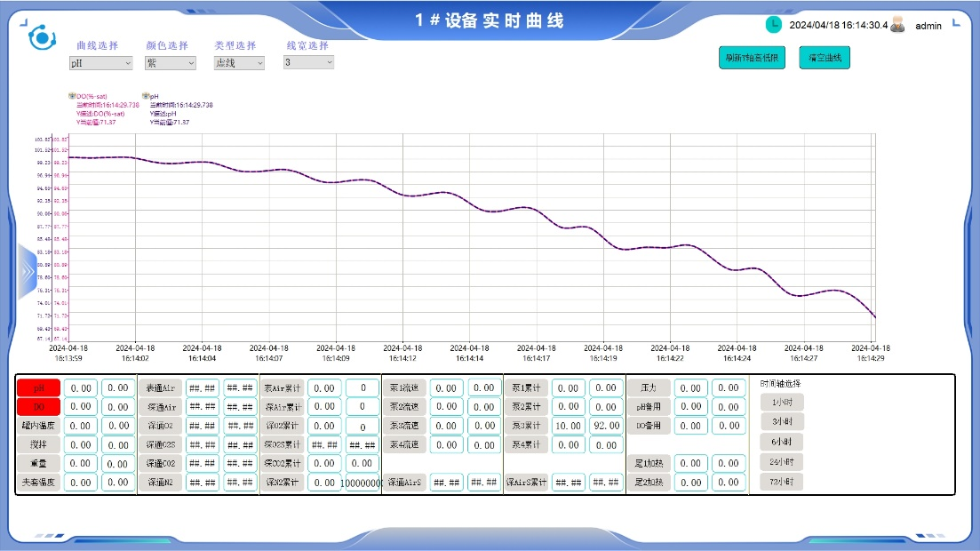Open the 线宽选择 line width dropdown
Image resolution: width=980 pixels, height=551 pixels.
coord(308,62)
